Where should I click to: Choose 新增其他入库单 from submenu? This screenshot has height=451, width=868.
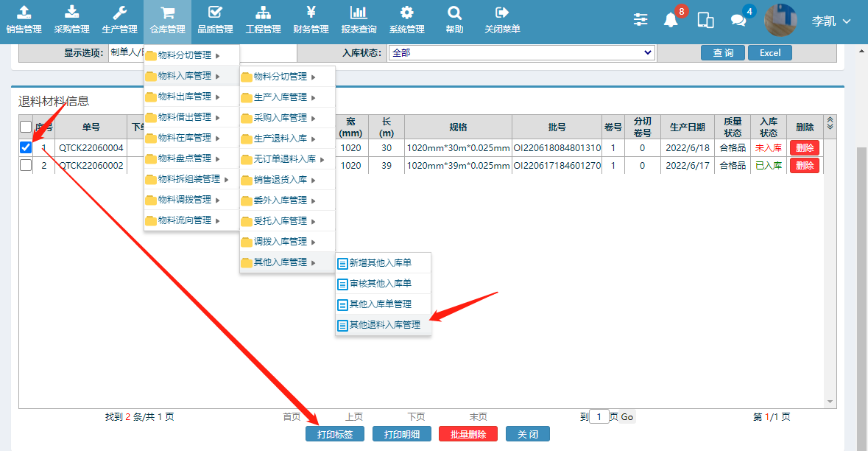(x=380, y=263)
